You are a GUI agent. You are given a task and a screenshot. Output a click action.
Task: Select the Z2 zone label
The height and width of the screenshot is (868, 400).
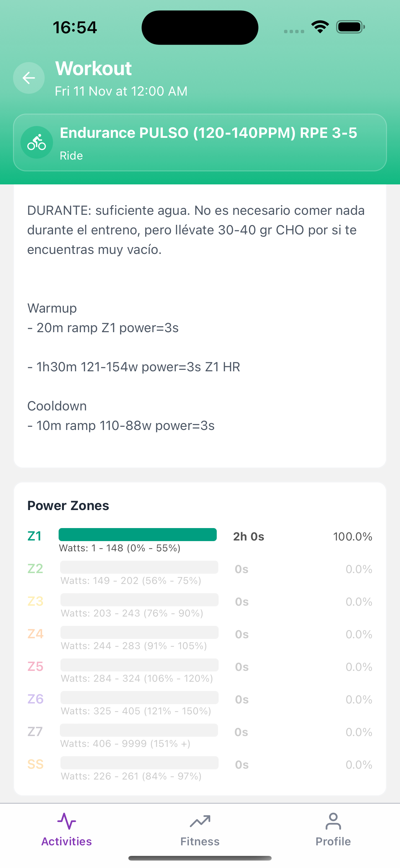pos(35,569)
